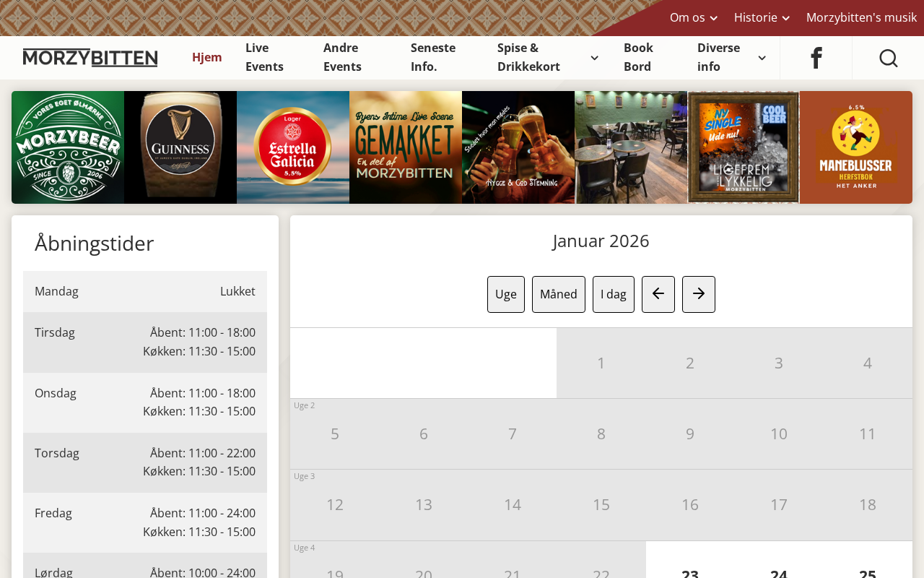
Task: Open the Maneblusser Herfstbok banner
Action: 856,147
